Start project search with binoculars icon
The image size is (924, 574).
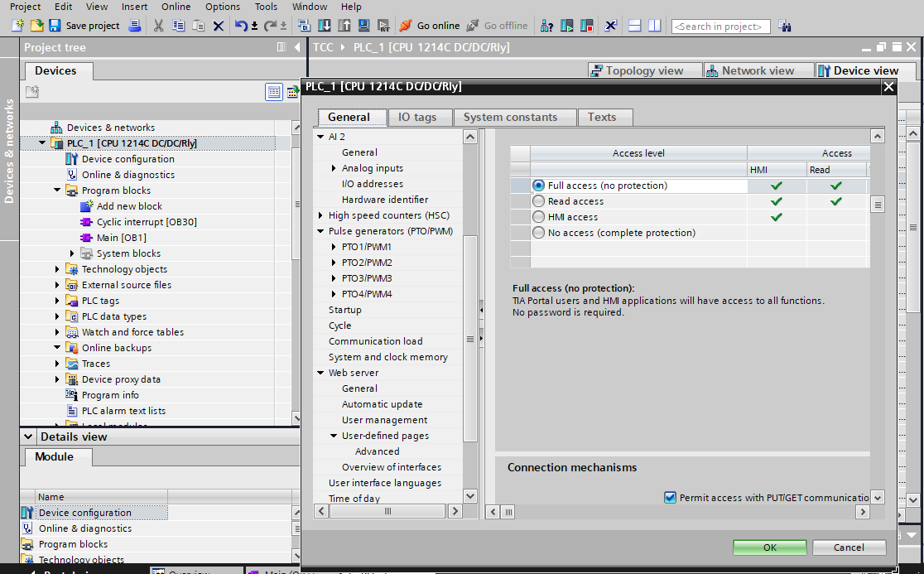click(x=784, y=26)
